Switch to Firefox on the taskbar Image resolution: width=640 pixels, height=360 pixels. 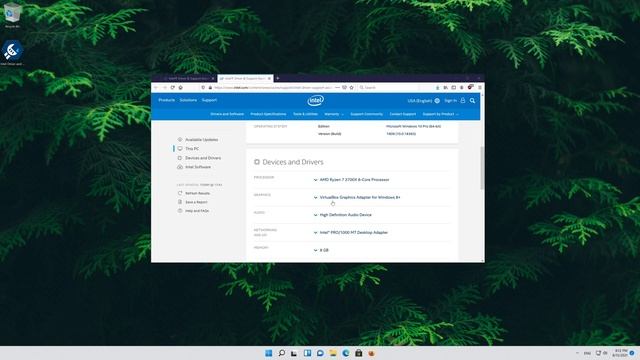(371, 353)
